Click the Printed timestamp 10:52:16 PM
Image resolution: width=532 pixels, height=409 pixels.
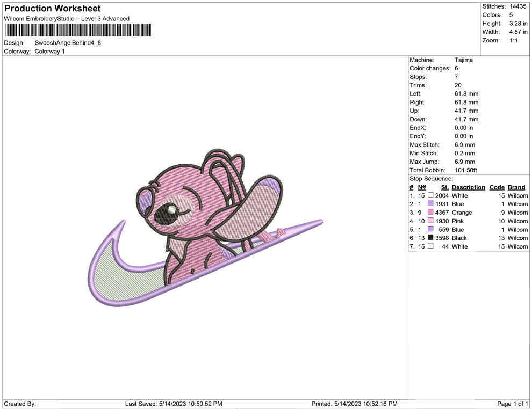click(379, 404)
